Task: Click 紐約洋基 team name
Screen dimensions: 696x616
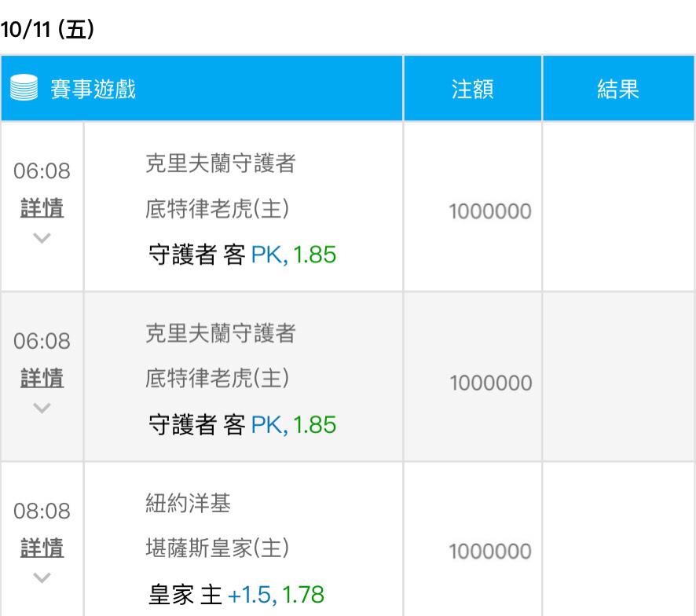Action: pyautogui.click(x=189, y=504)
